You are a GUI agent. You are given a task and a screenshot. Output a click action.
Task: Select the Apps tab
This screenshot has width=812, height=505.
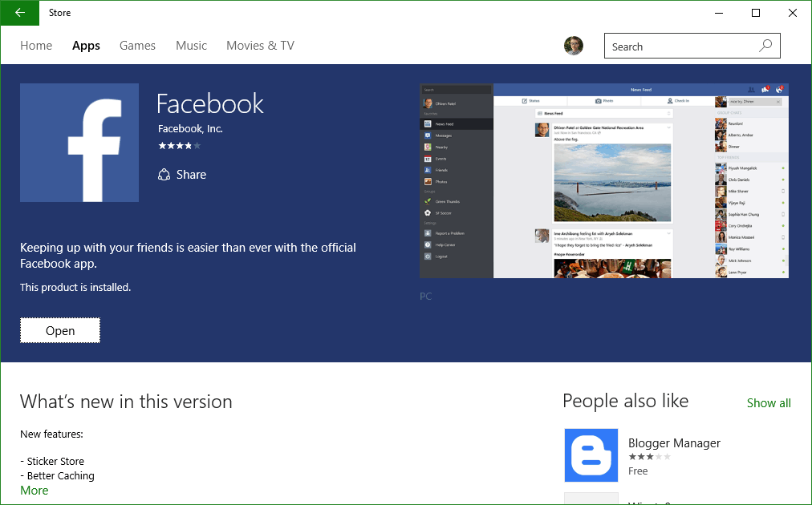[x=86, y=46]
